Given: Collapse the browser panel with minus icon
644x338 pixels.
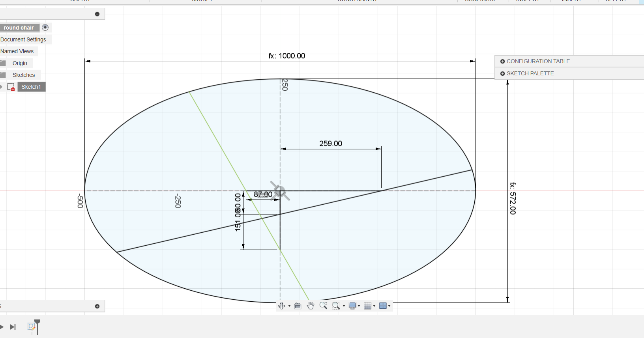Looking at the screenshot, I should pyautogui.click(x=97, y=14).
